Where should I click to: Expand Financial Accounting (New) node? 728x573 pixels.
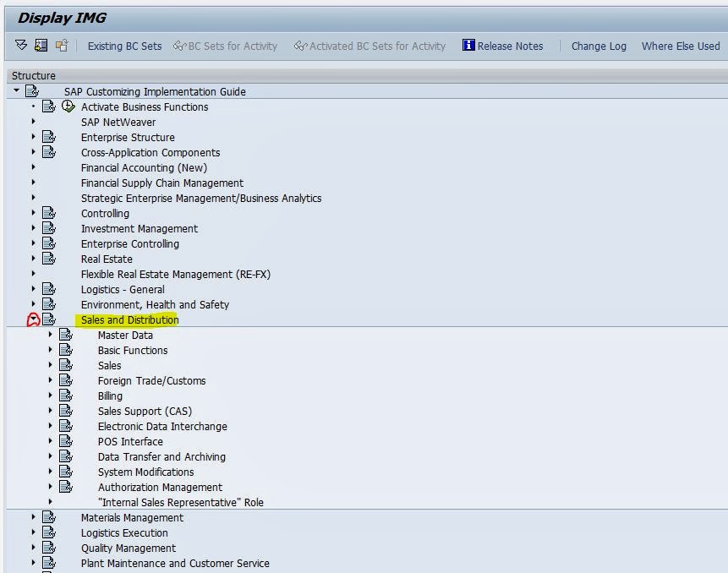coord(33,167)
